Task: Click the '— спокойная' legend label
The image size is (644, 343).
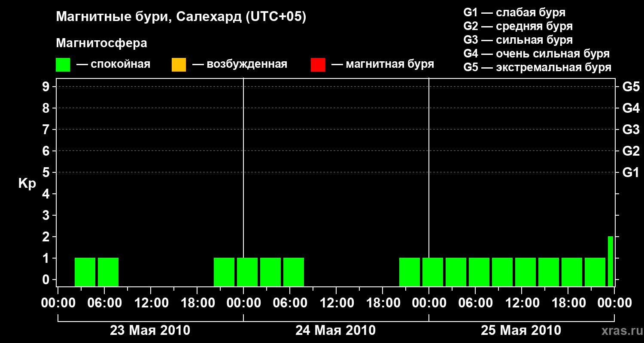Action: click(x=113, y=64)
